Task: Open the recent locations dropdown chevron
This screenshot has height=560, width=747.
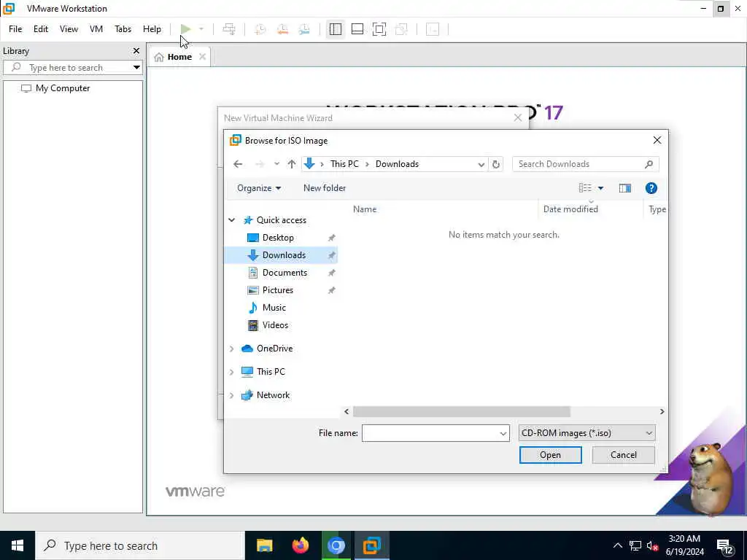Action: (x=276, y=164)
